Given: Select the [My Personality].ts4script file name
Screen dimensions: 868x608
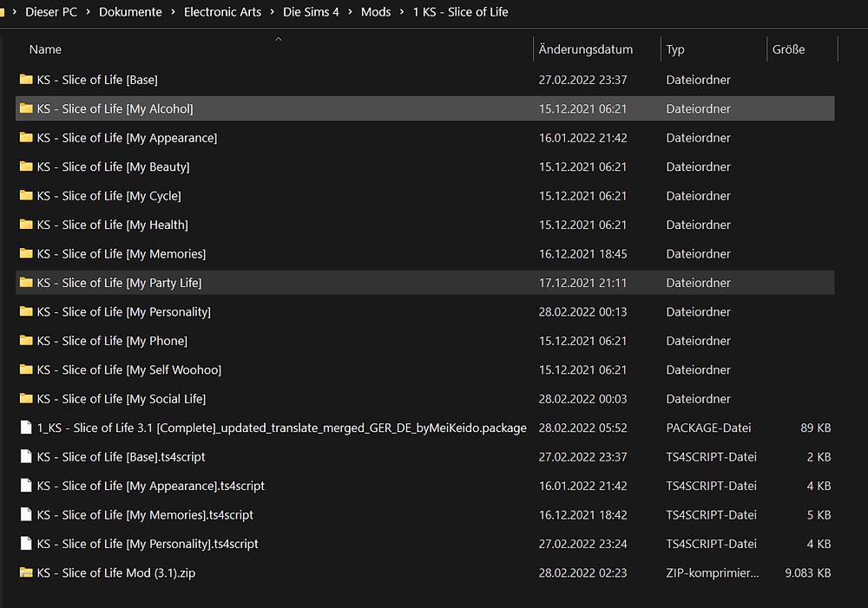Looking at the screenshot, I should click(x=148, y=545).
